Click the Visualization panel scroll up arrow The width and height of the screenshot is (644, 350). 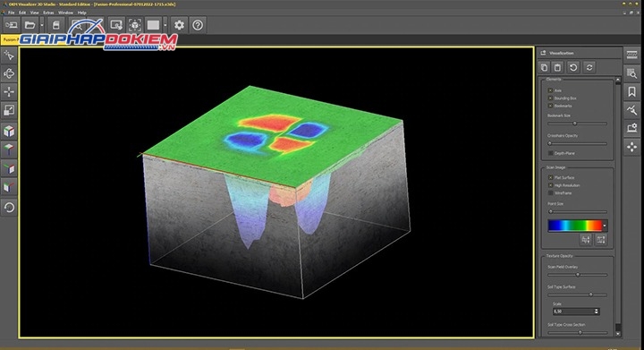pos(618,80)
